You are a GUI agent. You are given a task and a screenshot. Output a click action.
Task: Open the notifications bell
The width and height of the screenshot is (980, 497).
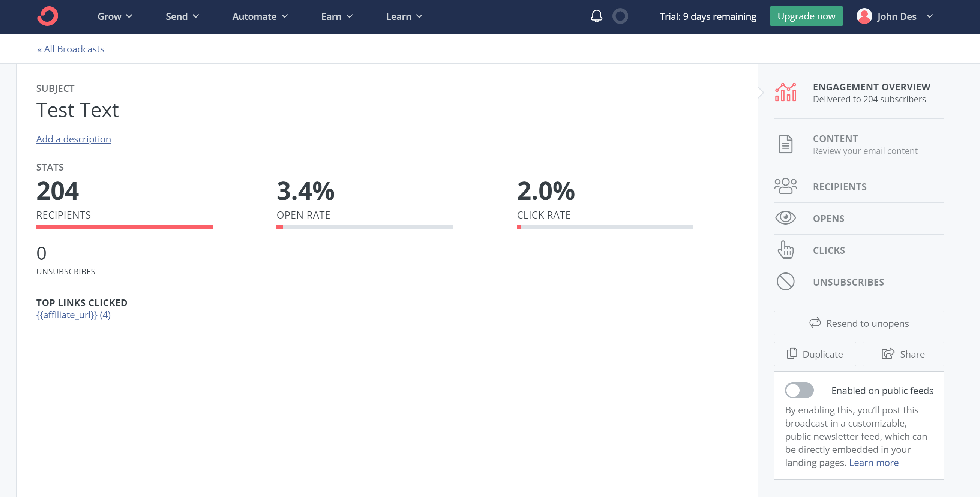597,16
